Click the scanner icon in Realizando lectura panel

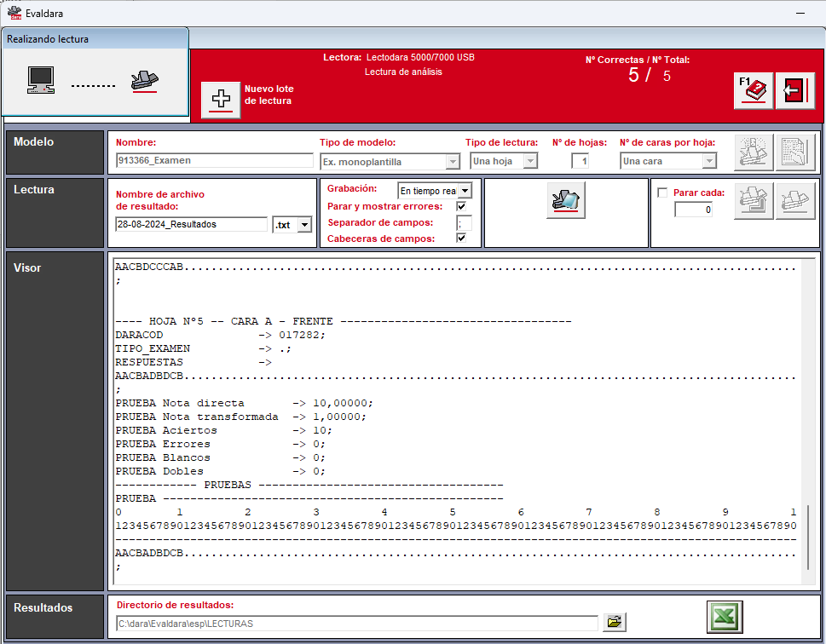[x=144, y=81]
